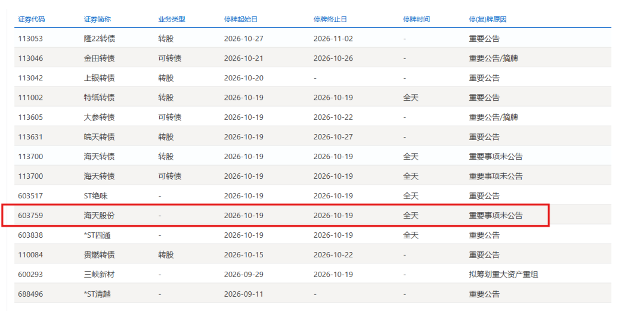This screenshot has height=311, width=644.
Task: Click 重要公告 in 上银转债 row
Action: pos(484,79)
